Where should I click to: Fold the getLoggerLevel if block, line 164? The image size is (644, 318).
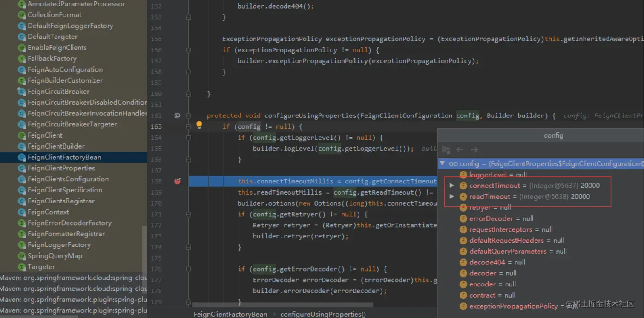[x=188, y=138]
